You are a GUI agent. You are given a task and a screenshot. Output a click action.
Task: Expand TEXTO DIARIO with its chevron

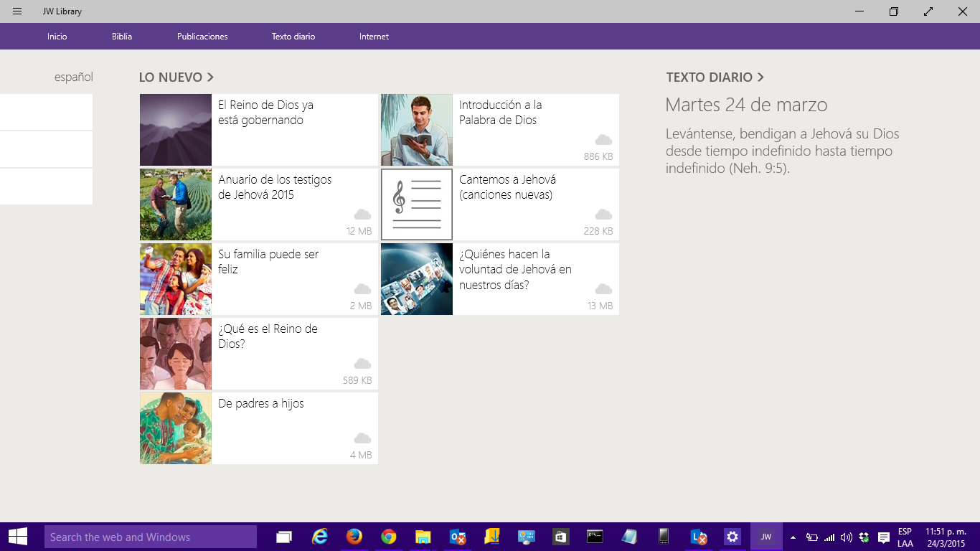pos(760,77)
